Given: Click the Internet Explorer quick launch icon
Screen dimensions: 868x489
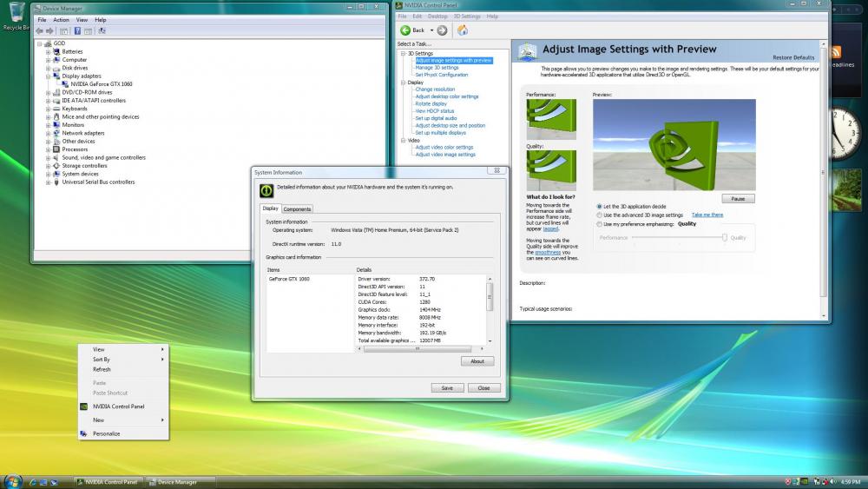Looking at the screenshot, I should coord(33,482).
